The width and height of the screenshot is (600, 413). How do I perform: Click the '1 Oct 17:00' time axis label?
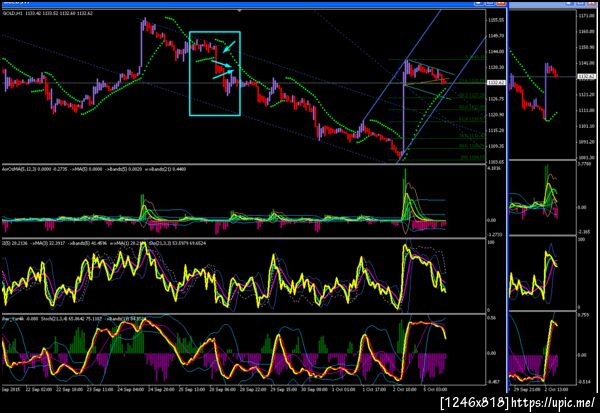374,389
